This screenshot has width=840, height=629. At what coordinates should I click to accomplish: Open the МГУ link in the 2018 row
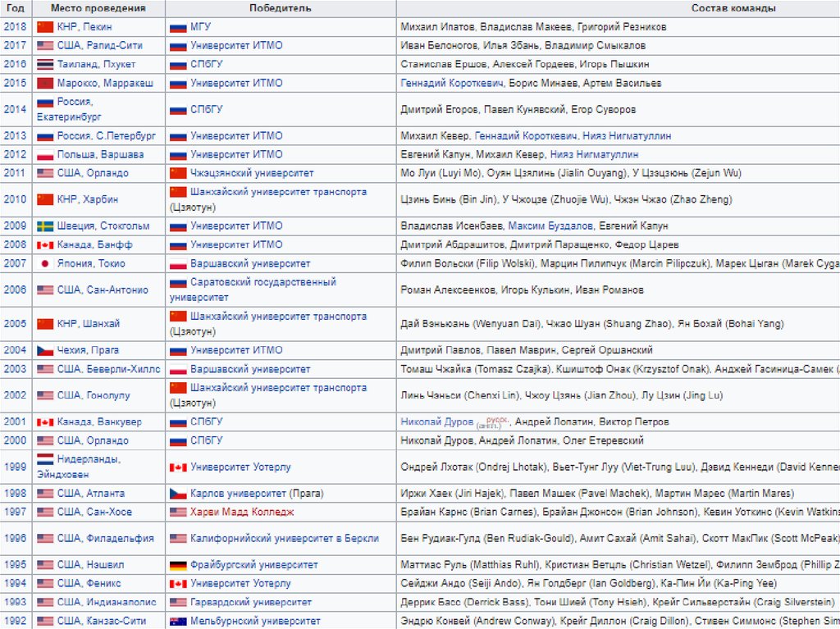point(200,27)
